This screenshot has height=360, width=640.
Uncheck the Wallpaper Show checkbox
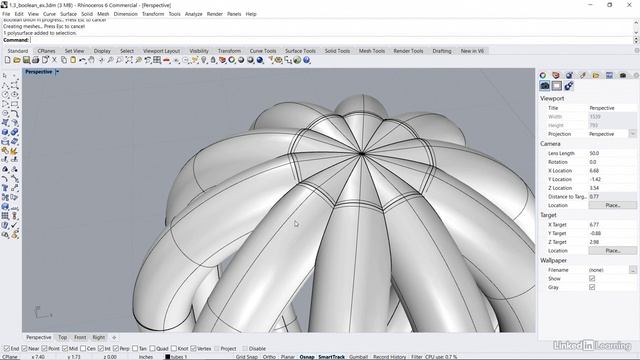[592, 278]
